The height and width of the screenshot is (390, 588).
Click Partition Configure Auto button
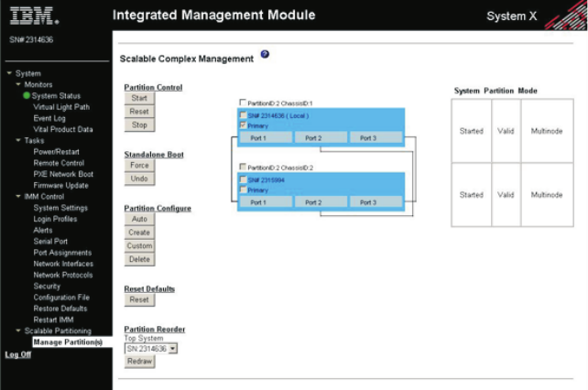coord(139,219)
